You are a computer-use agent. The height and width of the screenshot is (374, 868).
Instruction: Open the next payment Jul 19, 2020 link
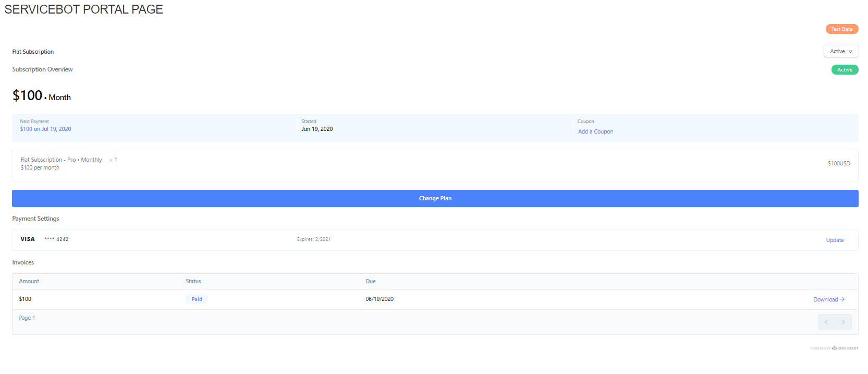click(45, 129)
